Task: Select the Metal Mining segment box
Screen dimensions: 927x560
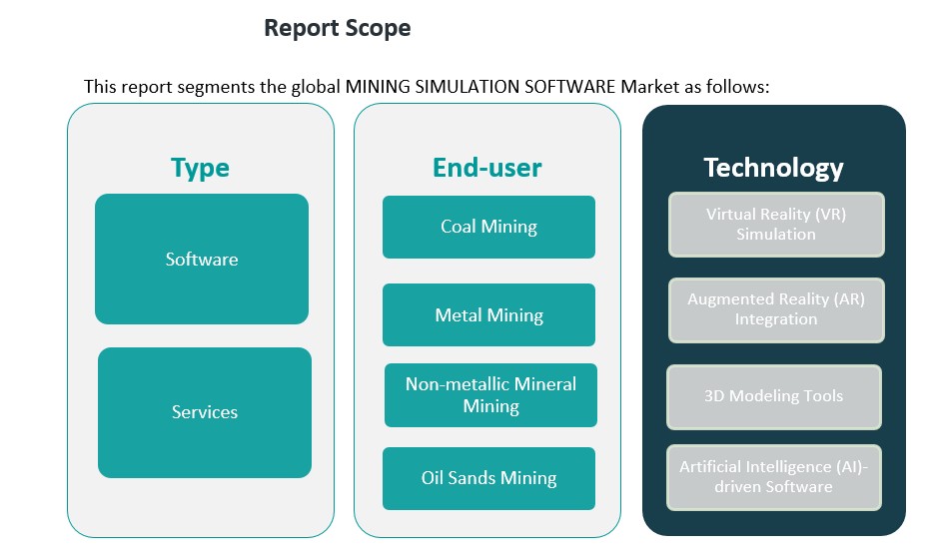Action: [x=488, y=315]
